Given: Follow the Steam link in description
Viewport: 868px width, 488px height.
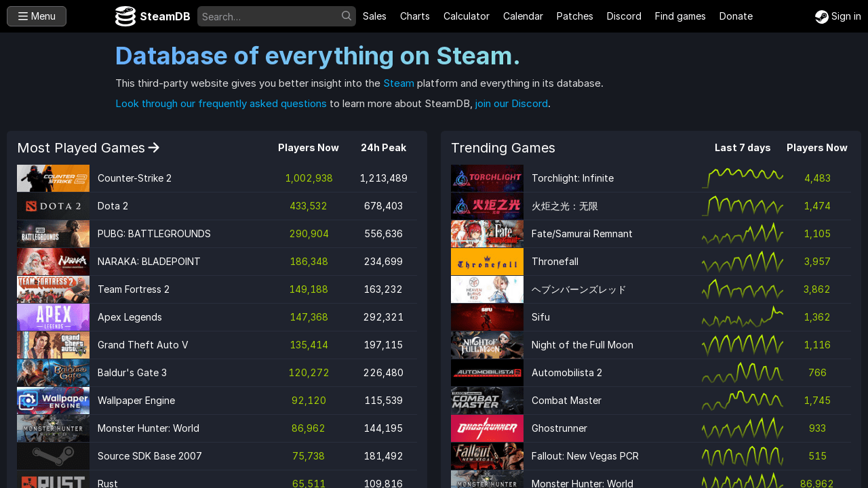Looking at the screenshot, I should point(399,83).
